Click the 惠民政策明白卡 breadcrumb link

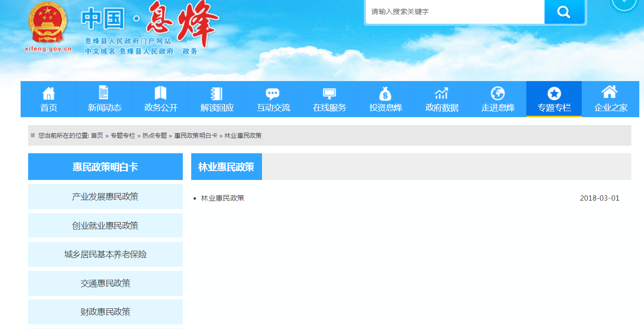[195, 135]
